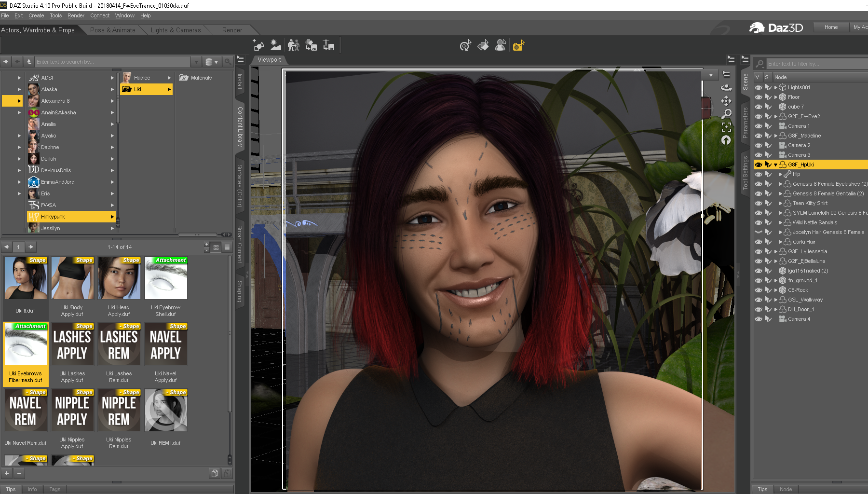The width and height of the screenshot is (868, 494).
Task: Toggle visibility of Lights001 node
Action: click(759, 87)
